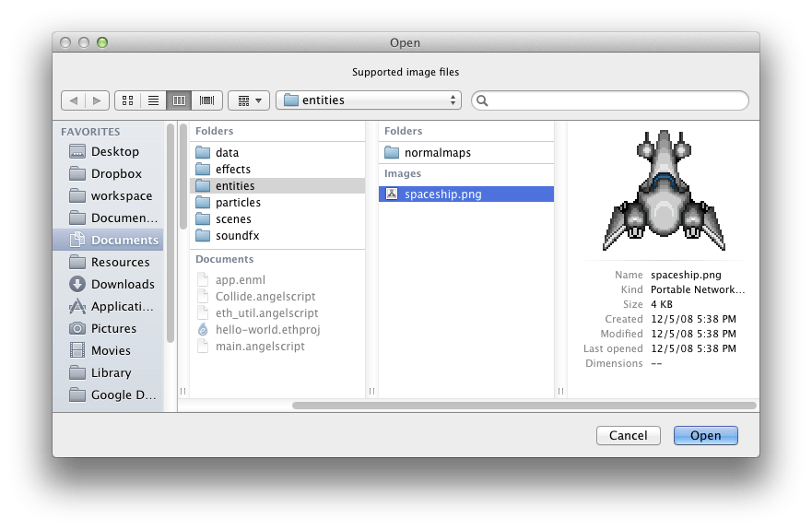Viewport: 812px width, 530px height.
Task: Select the particles folder
Action: [x=238, y=202]
